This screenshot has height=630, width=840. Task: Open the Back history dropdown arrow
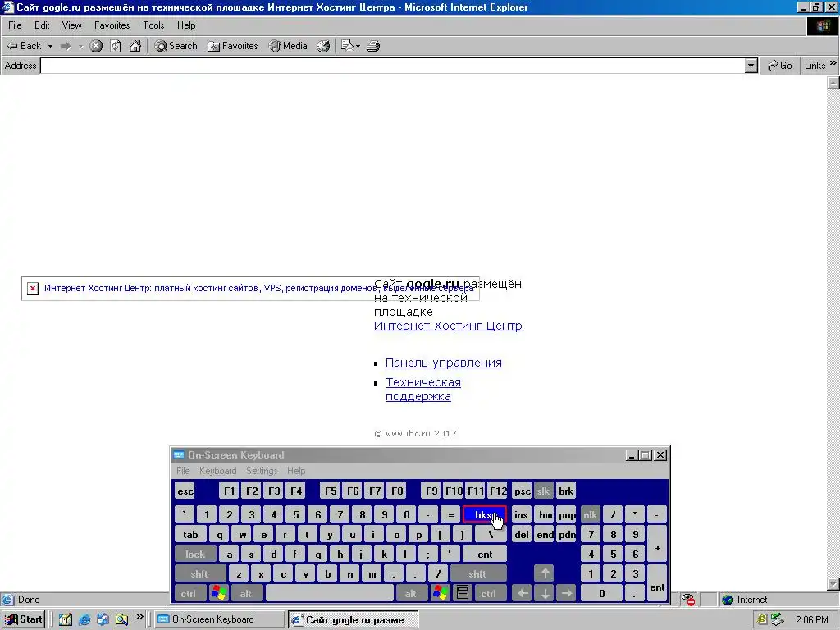50,46
